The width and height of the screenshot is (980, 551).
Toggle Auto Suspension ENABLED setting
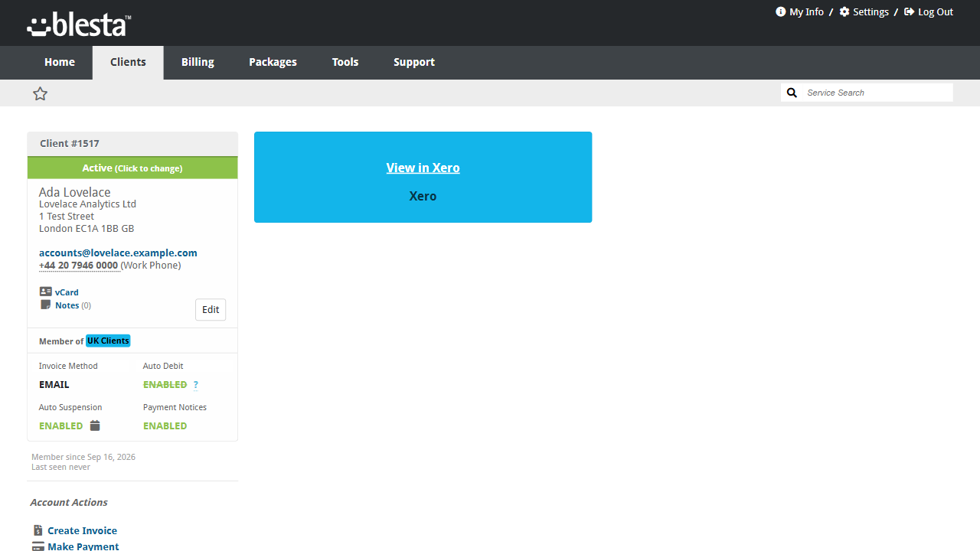(x=61, y=426)
